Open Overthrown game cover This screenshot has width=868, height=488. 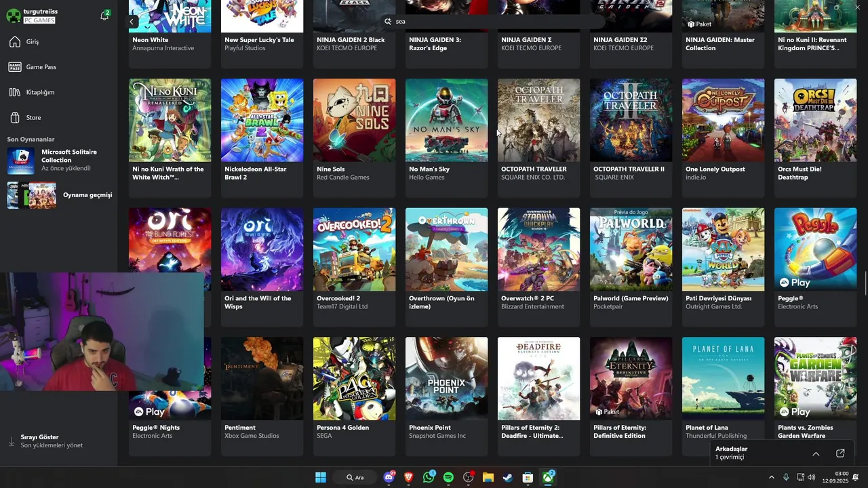[446, 249]
